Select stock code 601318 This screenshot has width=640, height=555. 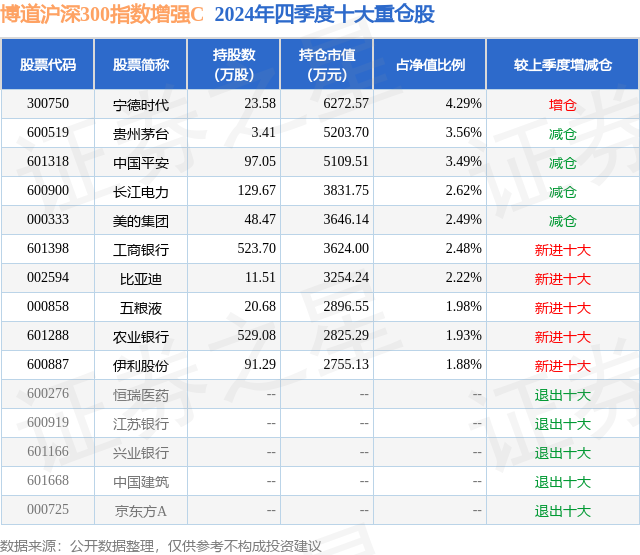pyautogui.click(x=48, y=162)
